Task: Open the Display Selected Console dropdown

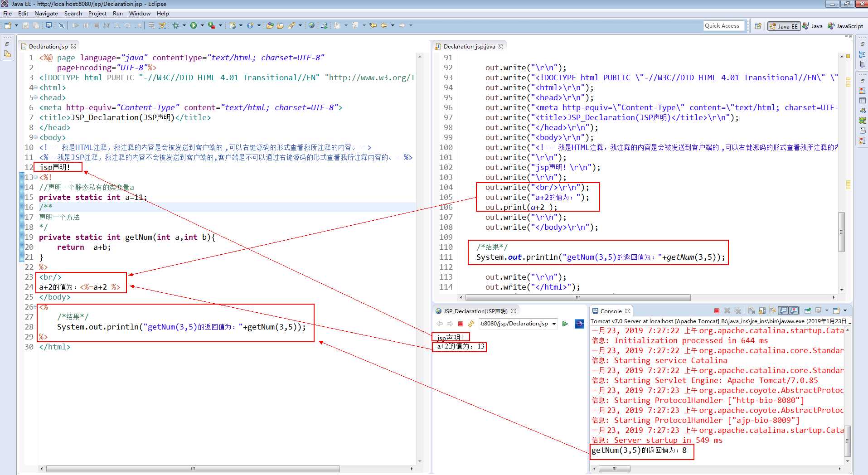Action: 827,311
